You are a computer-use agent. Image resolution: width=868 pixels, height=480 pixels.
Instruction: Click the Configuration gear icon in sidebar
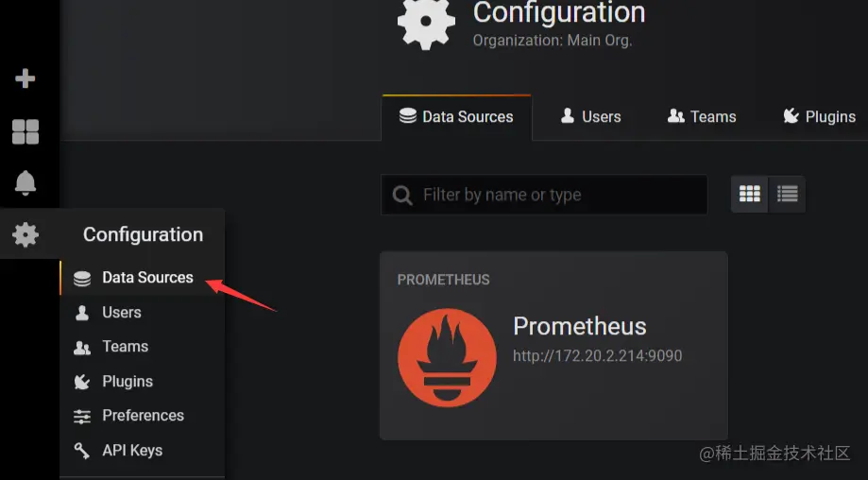click(26, 234)
